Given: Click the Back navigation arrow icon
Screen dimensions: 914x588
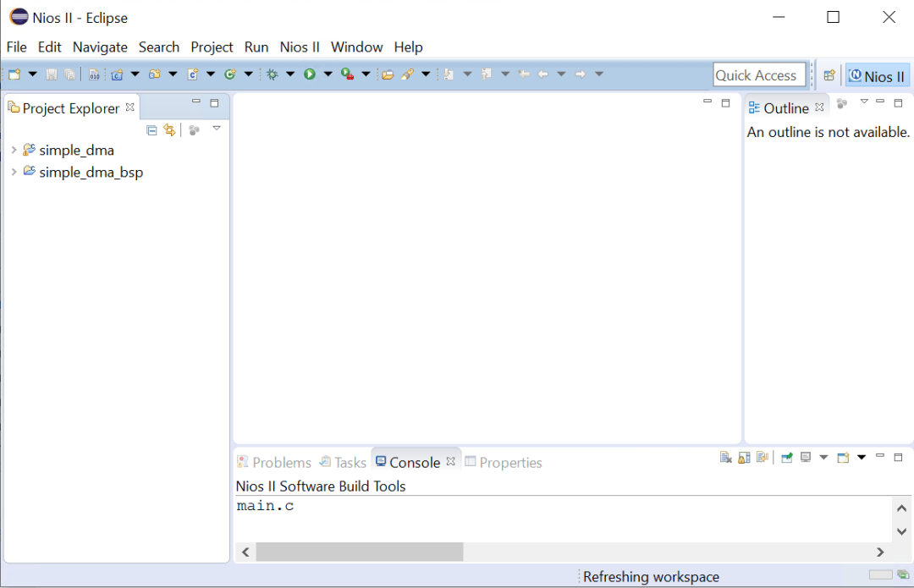Looking at the screenshot, I should (542, 74).
